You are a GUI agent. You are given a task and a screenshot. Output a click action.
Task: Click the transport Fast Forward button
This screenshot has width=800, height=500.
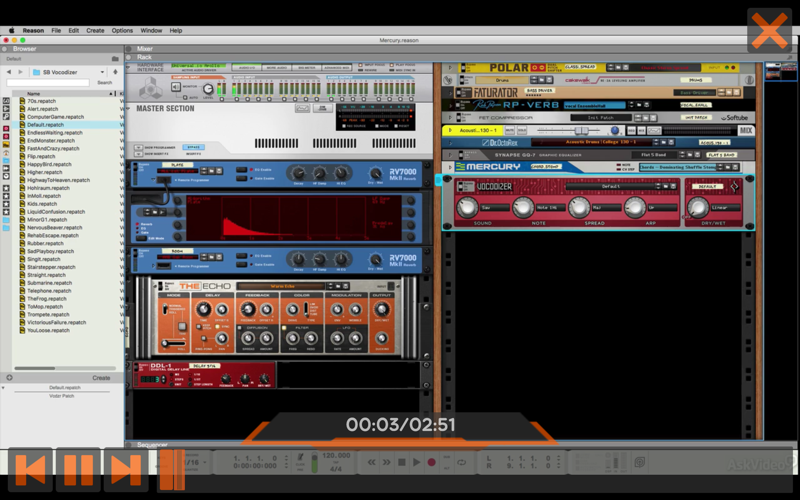(x=387, y=462)
